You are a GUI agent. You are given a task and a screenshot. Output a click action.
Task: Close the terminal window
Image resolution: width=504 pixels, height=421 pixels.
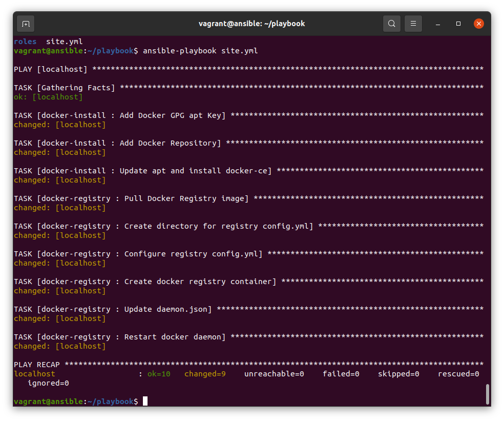click(x=478, y=24)
